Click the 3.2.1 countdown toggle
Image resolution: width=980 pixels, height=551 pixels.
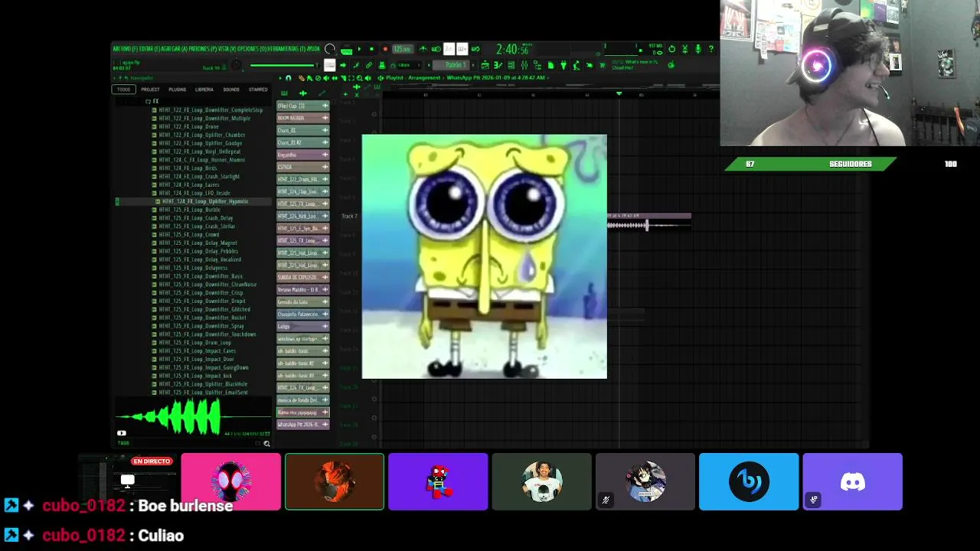pos(449,49)
